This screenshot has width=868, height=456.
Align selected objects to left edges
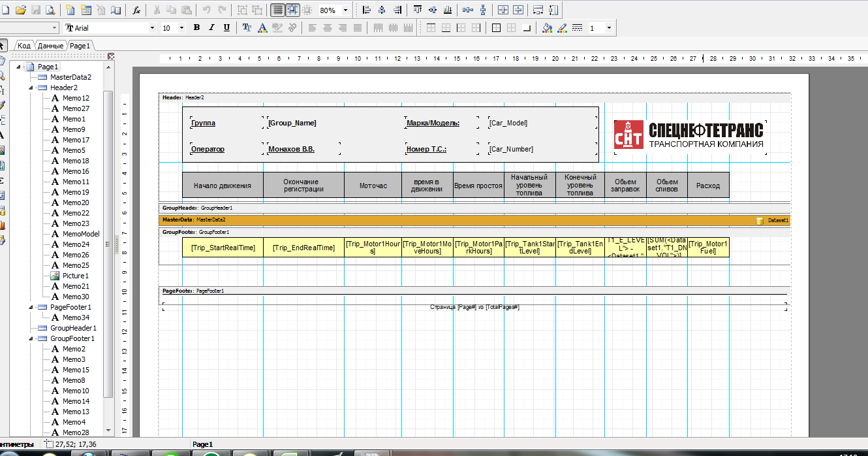coord(367,10)
